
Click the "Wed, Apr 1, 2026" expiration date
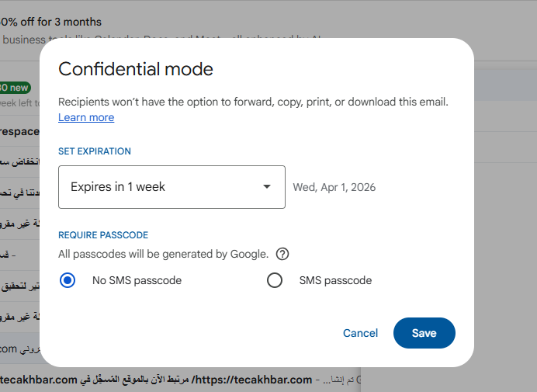[334, 187]
